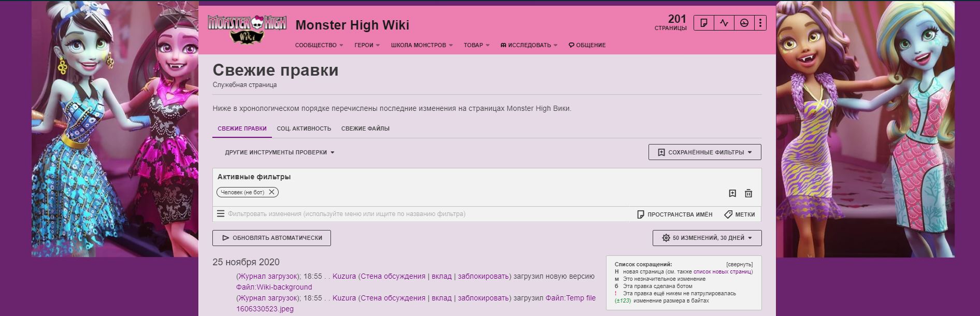980x316 pixels.
Task: Open 'Метки' tags filter
Action: (740, 214)
